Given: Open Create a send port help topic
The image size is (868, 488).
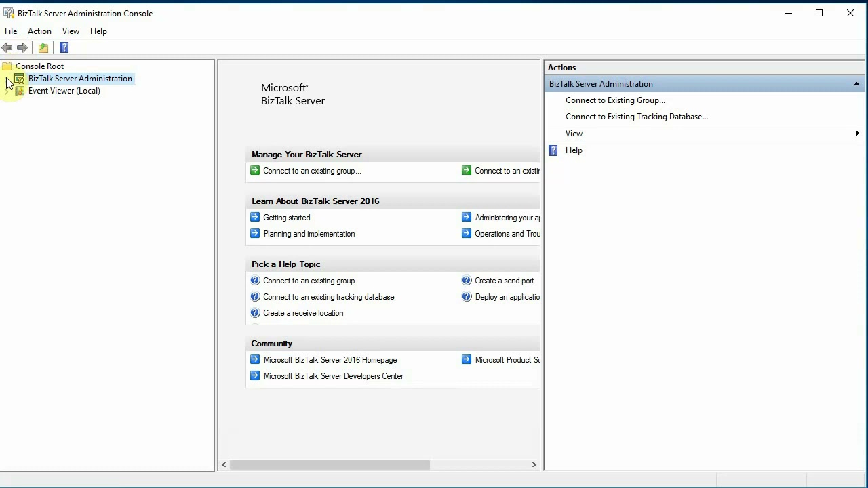Looking at the screenshot, I should click(505, 281).
